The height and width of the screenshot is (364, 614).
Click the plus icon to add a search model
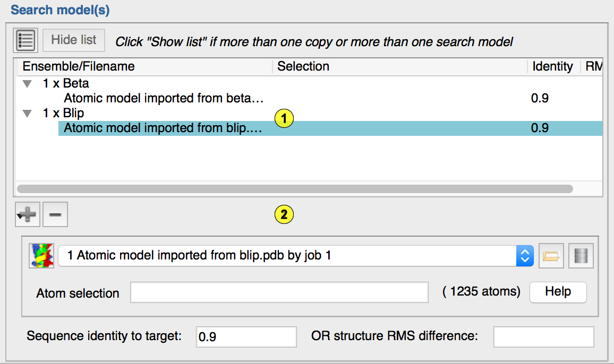click(x=27, y=215)
